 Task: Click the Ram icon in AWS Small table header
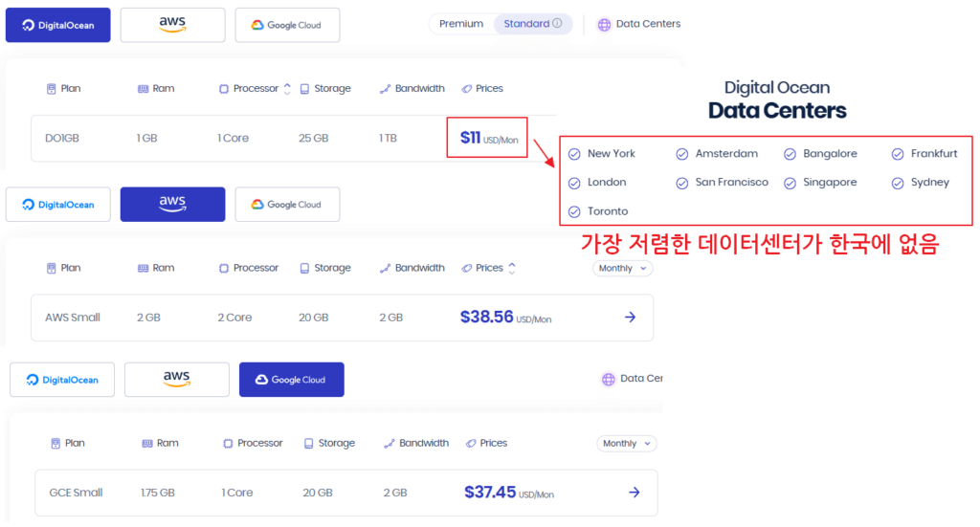pos(143,269)
